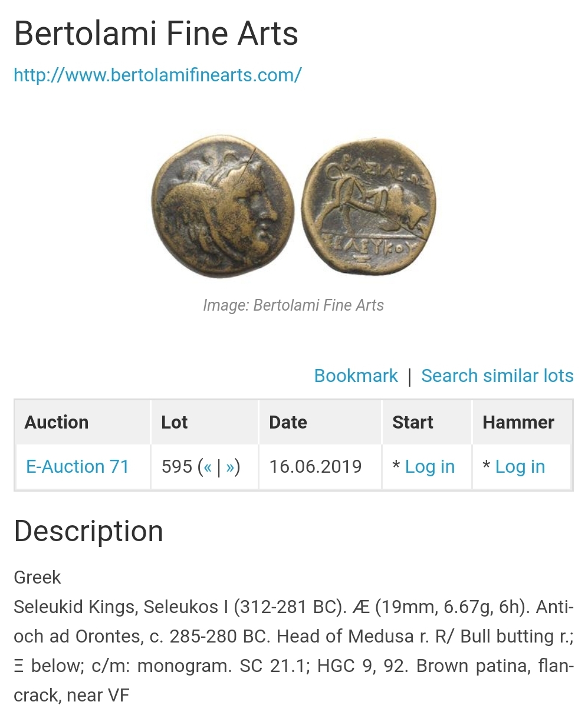Click the Auction column header
This screenshot has height=728, width=588.
57,423
